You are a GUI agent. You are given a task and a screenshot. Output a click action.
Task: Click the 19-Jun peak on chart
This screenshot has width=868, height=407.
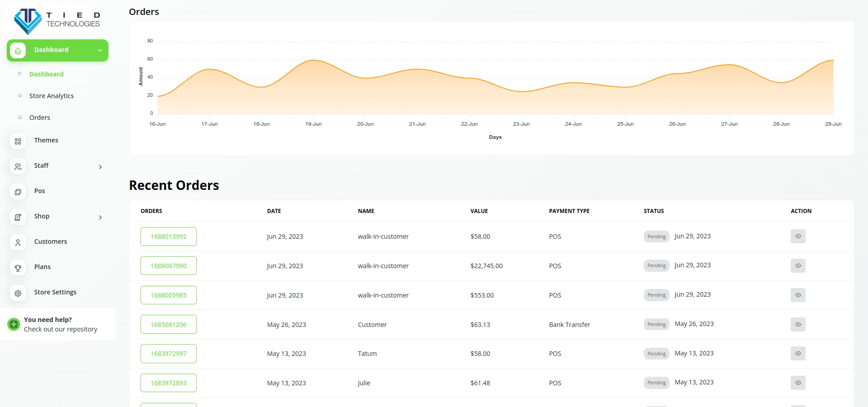click(313, 60)
